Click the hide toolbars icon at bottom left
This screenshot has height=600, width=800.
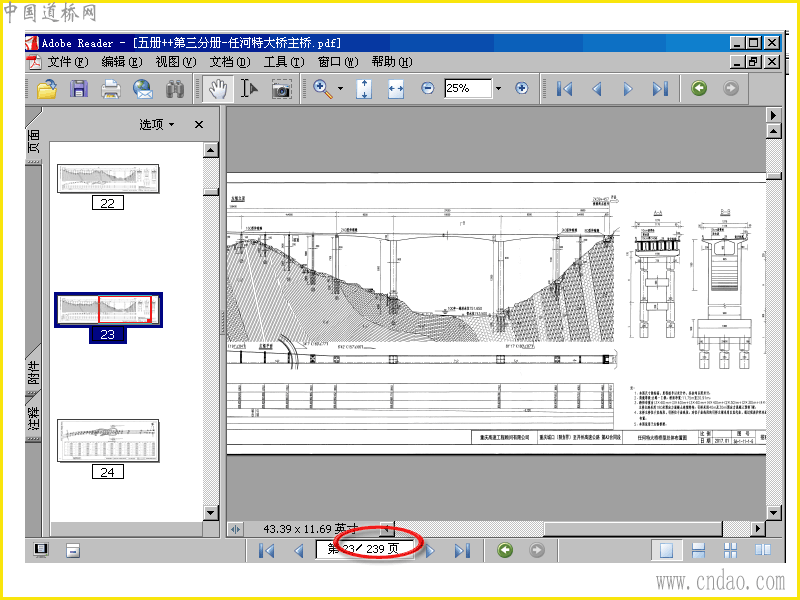(73, 551)
